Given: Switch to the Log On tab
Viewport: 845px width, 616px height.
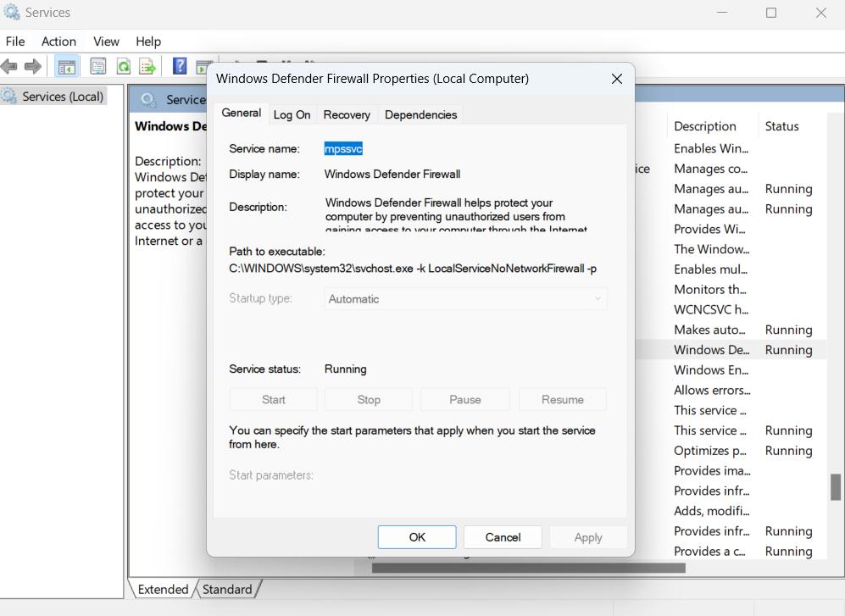Looking at the screenshot, I should 292,114.
